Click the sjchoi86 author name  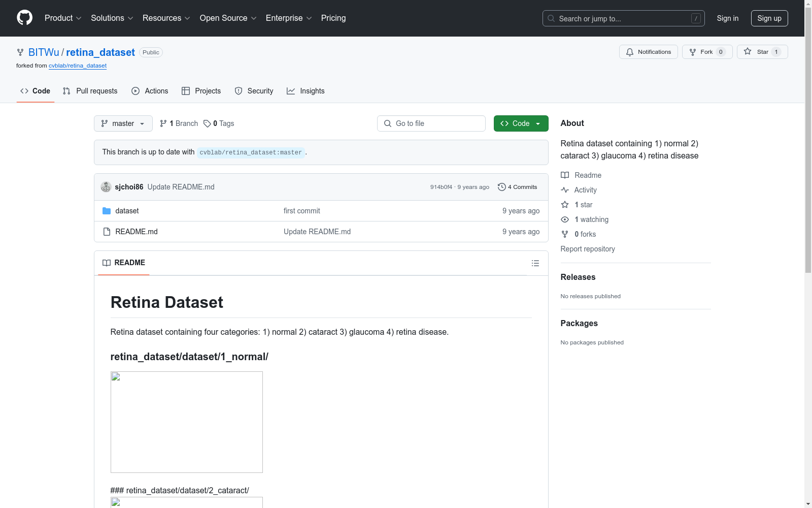click(129, 187)
